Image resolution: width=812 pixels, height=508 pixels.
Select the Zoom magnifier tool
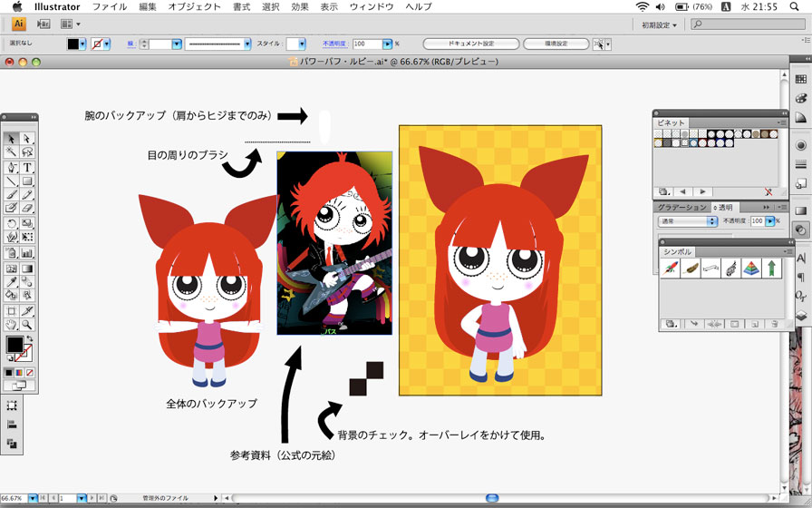click(x=27, y=325)
